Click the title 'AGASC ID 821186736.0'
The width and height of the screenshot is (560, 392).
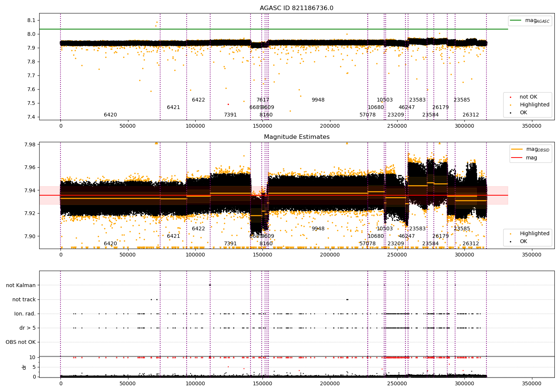pyautogui.click(x=296, y=8)
